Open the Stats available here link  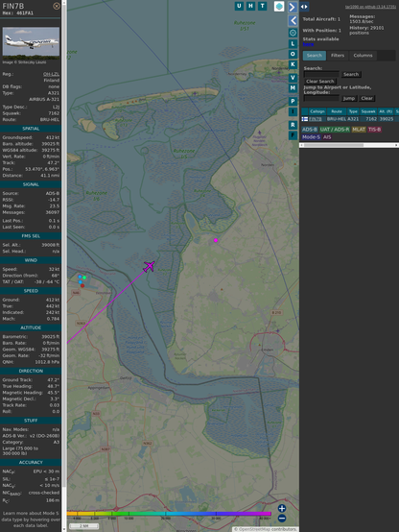pyautogui.click(x=308, y=44)
